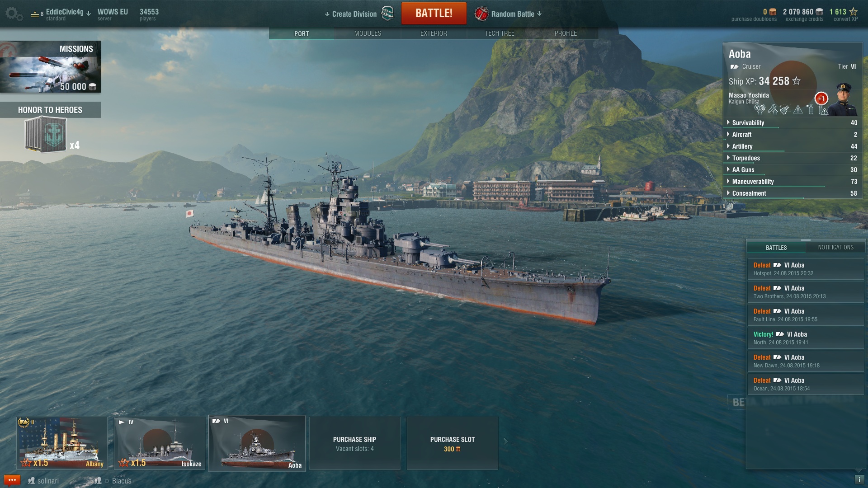Click the commander skill point +1 badge
This screenshot has width=868, height=488.
point(821,99)
